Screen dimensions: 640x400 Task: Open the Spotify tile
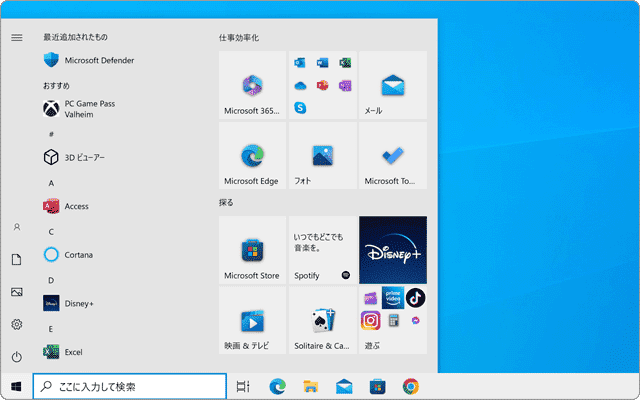click(322, 250)
